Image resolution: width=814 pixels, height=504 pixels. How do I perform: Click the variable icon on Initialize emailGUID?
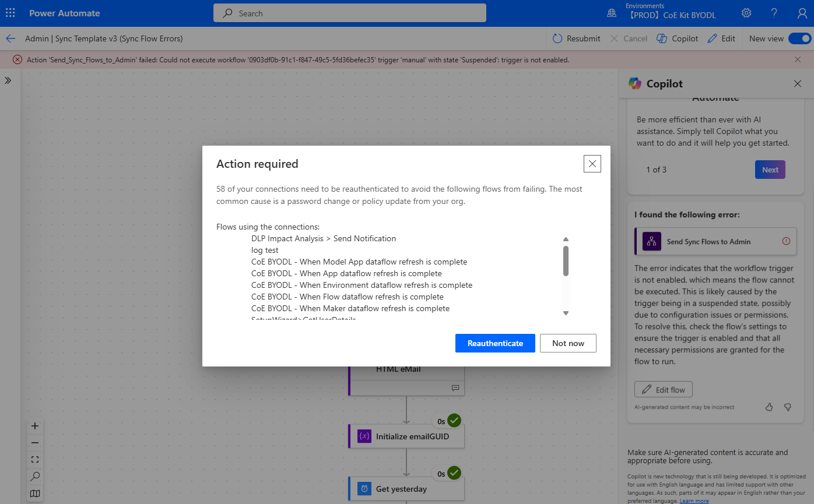tap(364, 436)
